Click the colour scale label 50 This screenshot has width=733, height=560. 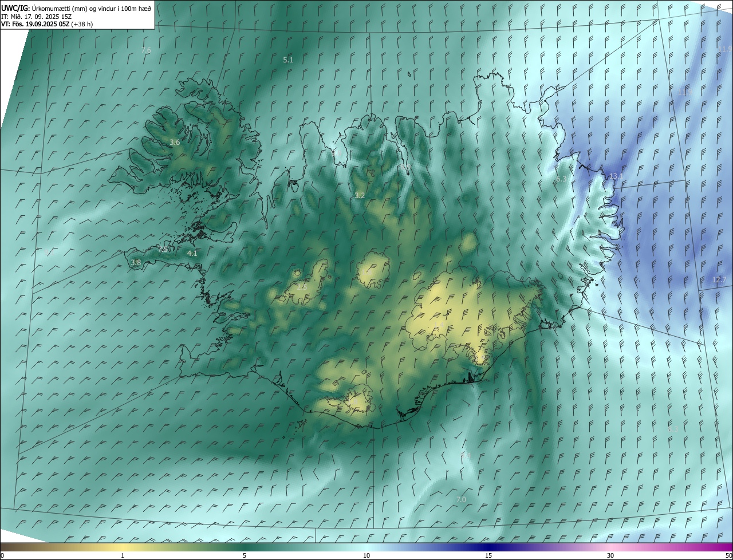[x=728, y=556]
